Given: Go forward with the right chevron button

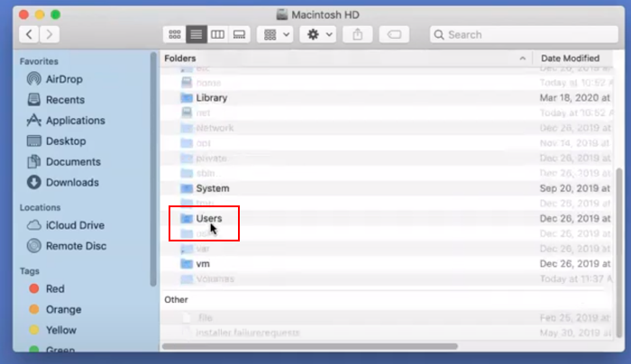Looking at the screenshot, I should click(x=50, y=34).
